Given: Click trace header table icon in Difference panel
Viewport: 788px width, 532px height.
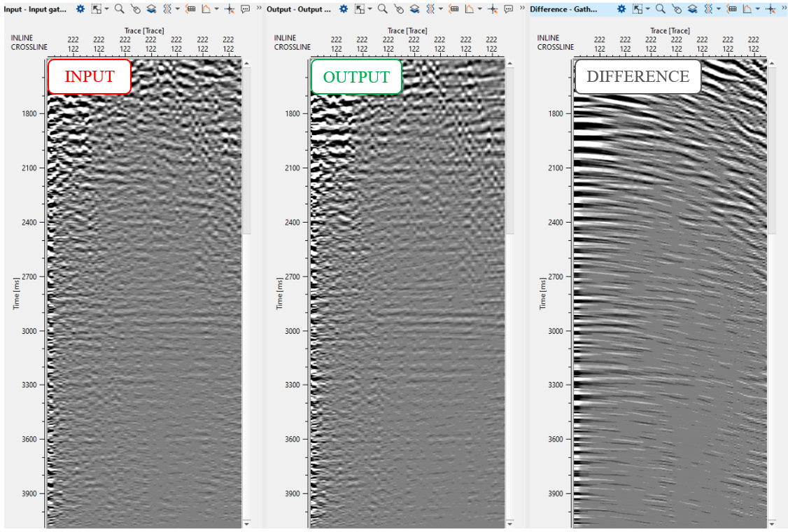Looking at the screenshot, I should 731,9.
